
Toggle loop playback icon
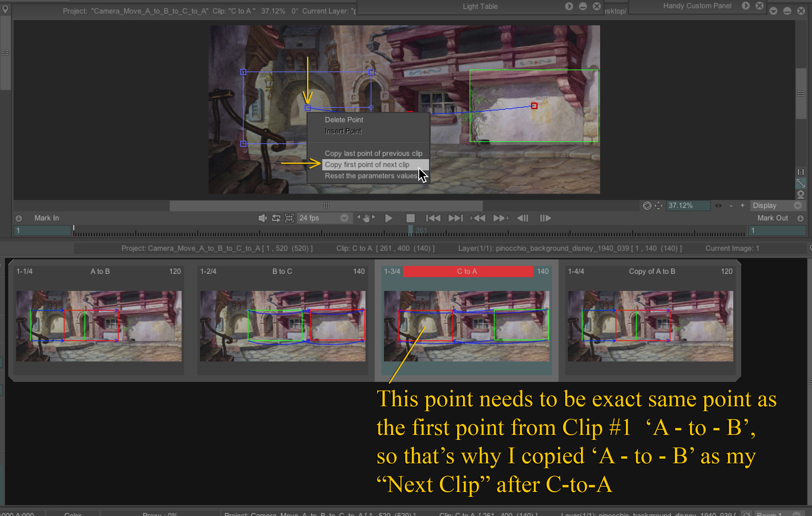click(x=276, y=218)
